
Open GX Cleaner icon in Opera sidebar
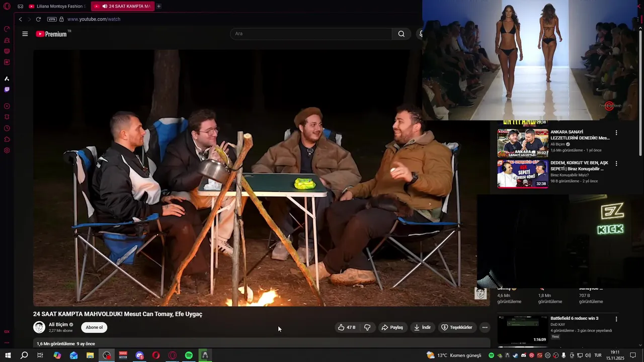[x=7, y=40]
